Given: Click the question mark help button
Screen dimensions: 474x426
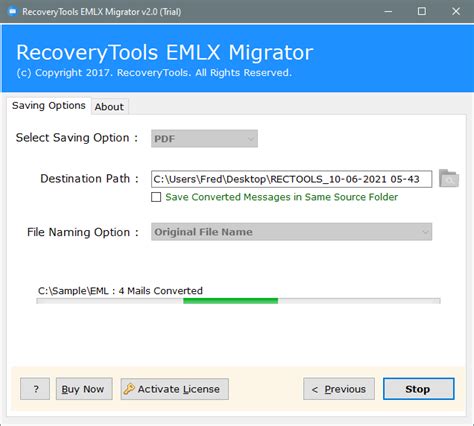Looking at the screenshot, I should click(35, 389).
